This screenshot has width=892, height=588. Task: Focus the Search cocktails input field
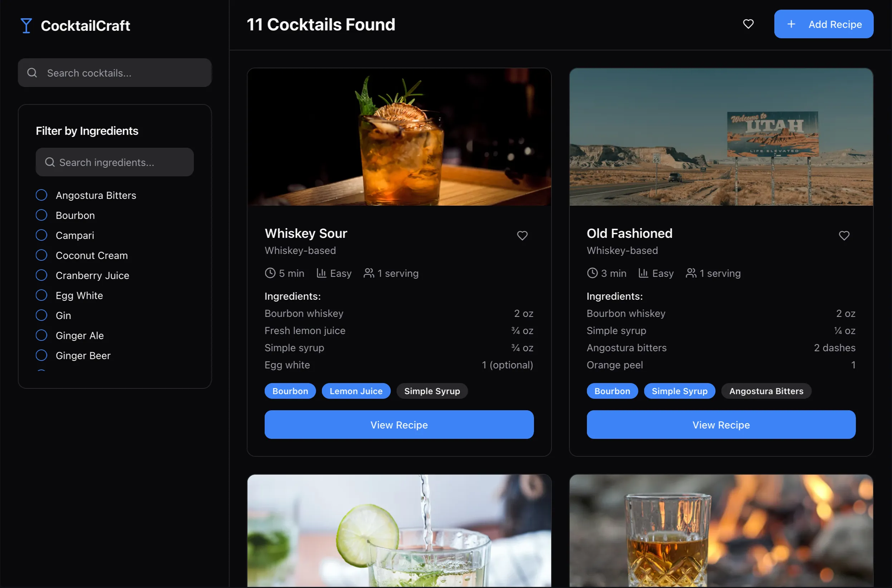(x=124, y=73)
